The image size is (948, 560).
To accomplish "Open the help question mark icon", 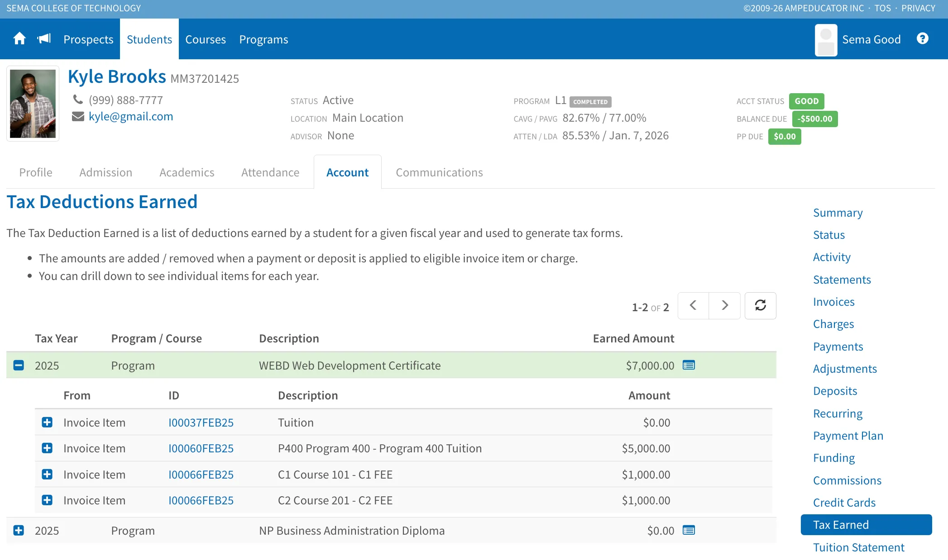I will point(922,39).
